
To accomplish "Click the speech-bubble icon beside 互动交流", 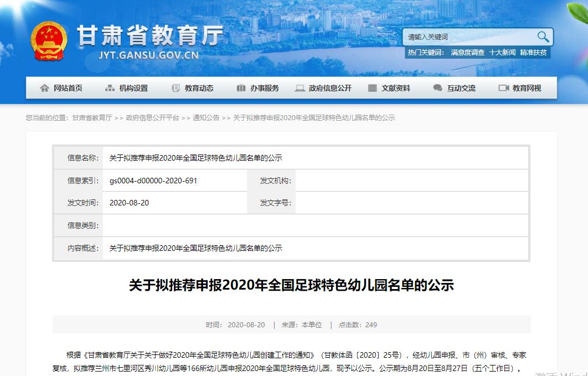I will click(x=437, y=88).
